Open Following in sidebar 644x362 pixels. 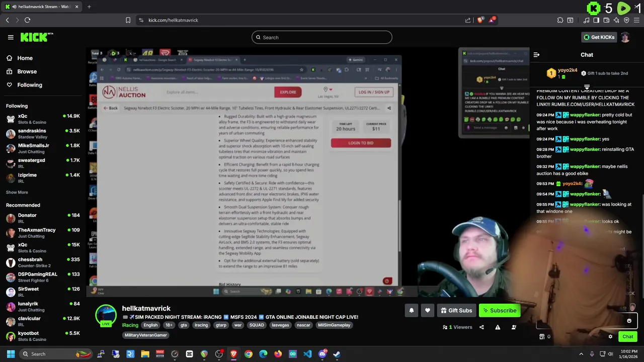pyautogui.click(x=30, y=85)
